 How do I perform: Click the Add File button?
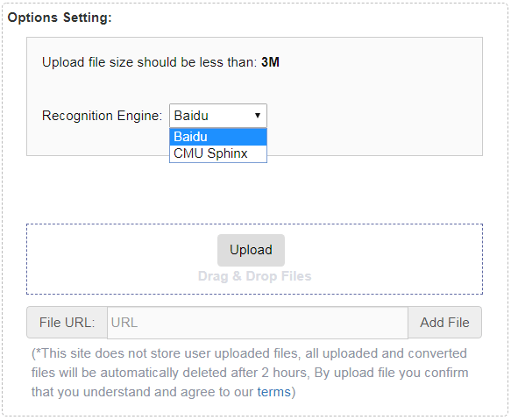point(444,323)
